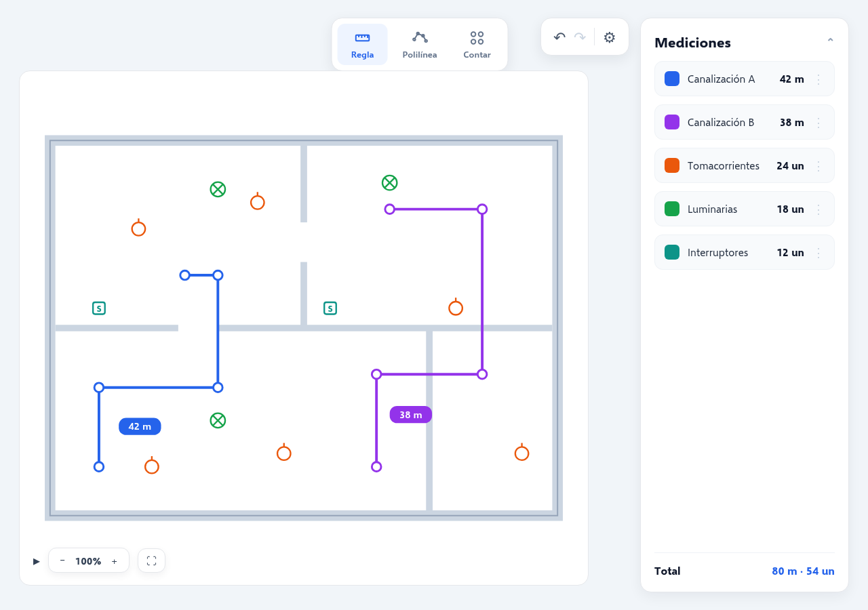Select the Regla ruler tool
The height and width of the screenshot is (610, 868).
tap(362, 45)
